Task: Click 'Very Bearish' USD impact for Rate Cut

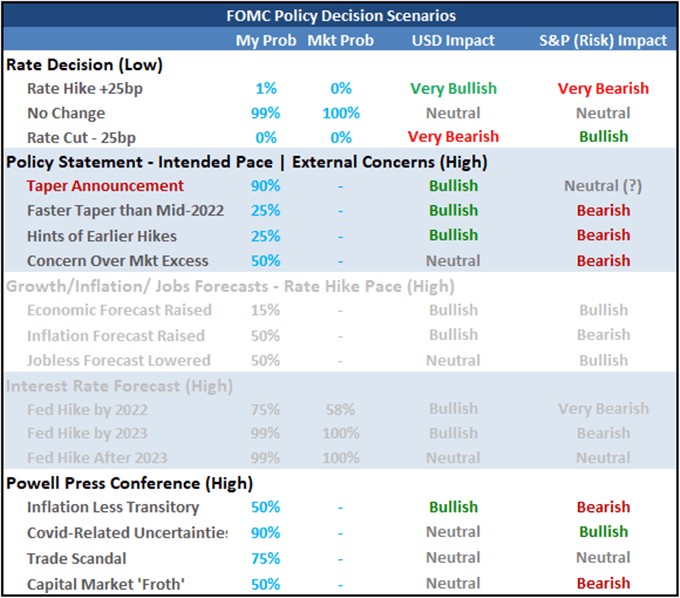Action: tap(453, 137)
